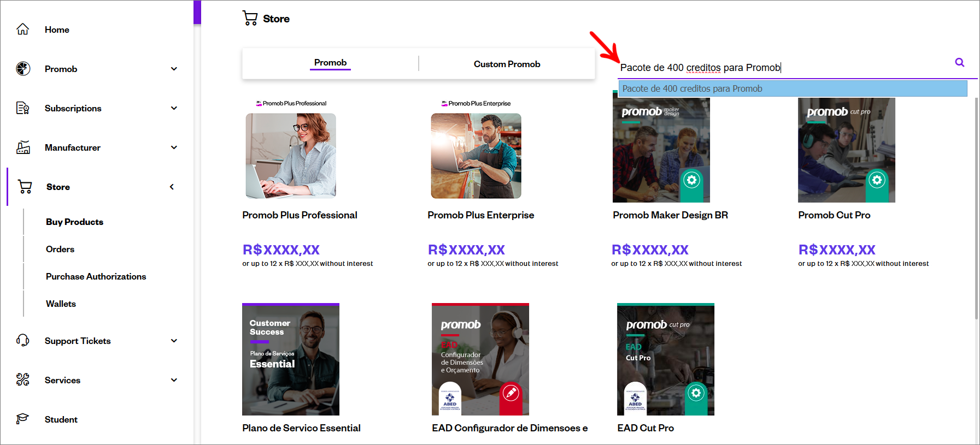980x445 pixels.
Task: Open Promob Maker Design BR product title
Action: pos(670,215)
